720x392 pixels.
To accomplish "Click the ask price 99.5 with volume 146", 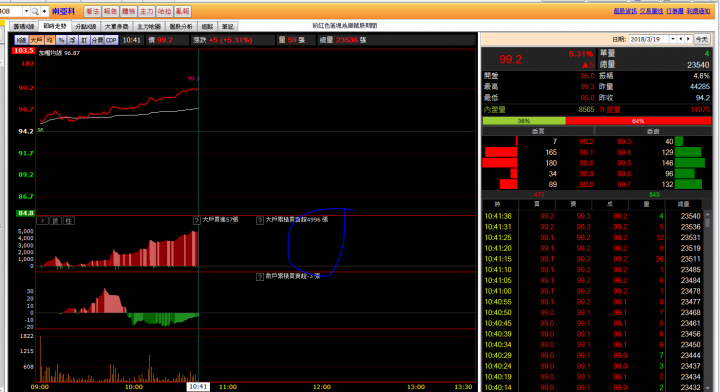I will point(624,163).
